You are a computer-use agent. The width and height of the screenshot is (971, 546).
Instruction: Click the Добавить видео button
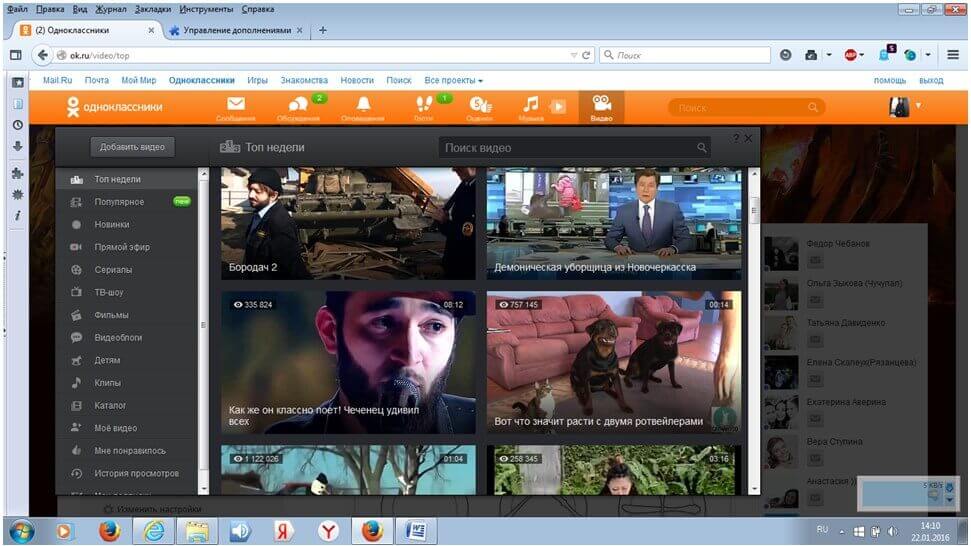coord(132,147)
